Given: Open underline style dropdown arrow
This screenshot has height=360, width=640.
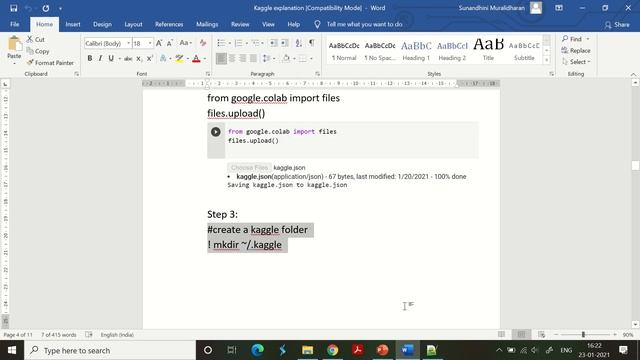Looking at the screenshot, I should (120, 59).
